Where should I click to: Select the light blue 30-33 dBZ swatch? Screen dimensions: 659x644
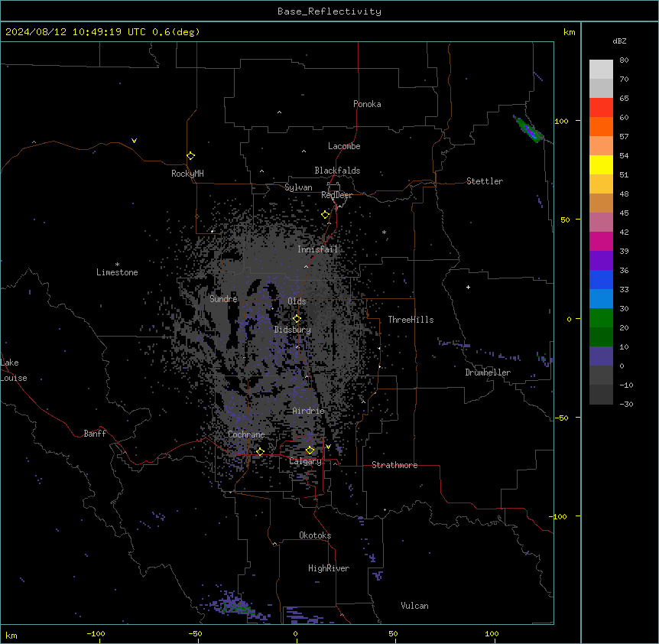point(601,299)
